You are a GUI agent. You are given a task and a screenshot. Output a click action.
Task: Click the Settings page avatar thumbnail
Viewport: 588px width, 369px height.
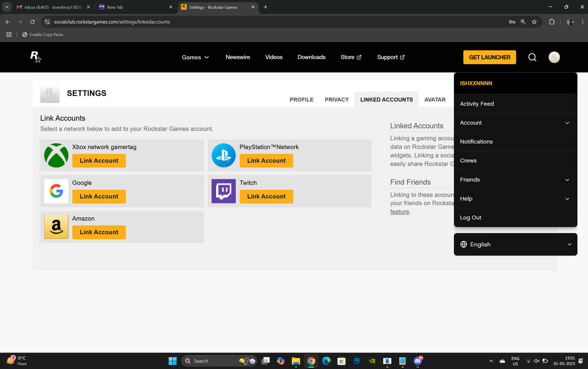click(x=50, y=94)
